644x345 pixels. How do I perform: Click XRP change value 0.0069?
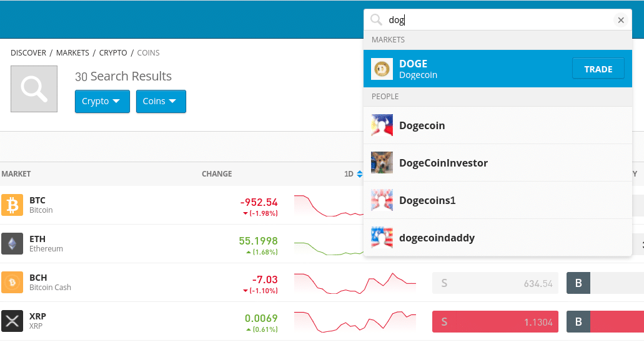click(x=261, y=318)
